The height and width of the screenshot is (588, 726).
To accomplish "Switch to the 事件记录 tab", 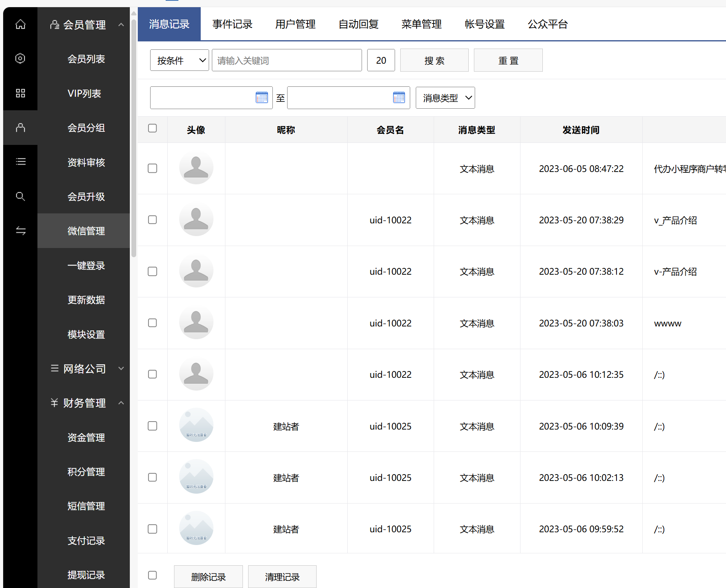I will [232, 24].
